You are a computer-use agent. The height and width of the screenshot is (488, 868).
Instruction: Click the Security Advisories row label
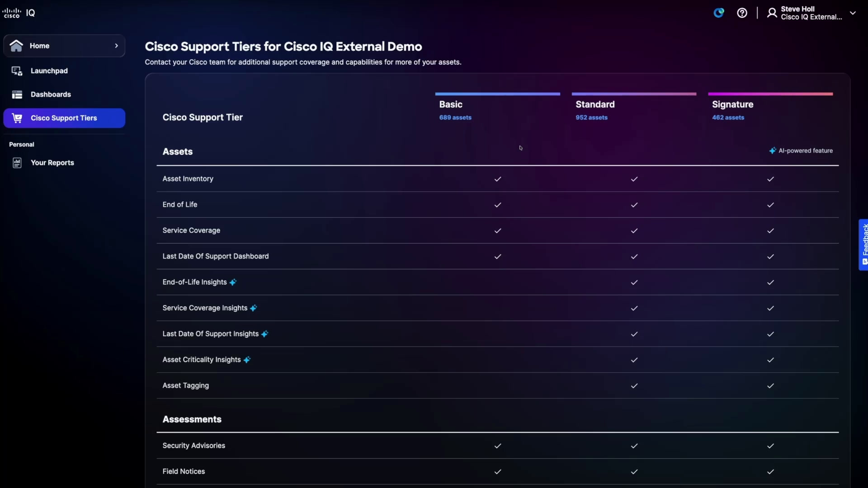pyautogui.click(x=193, y=446)
